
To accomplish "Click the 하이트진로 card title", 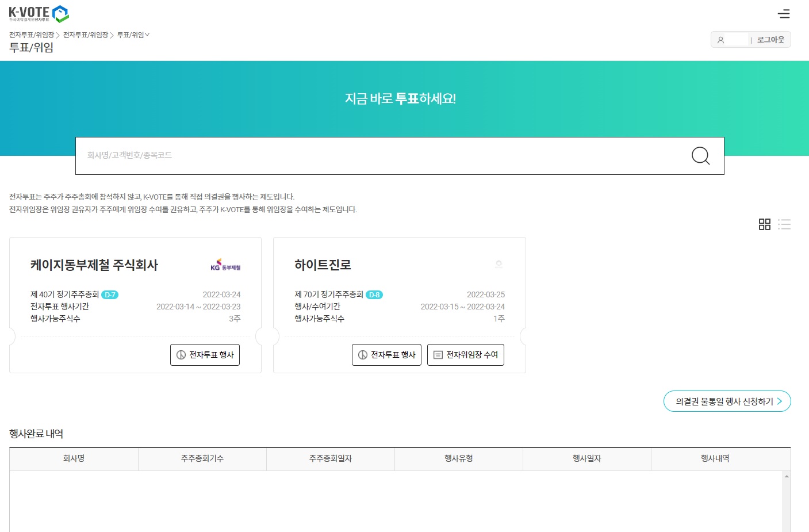I will pos(323,265).
